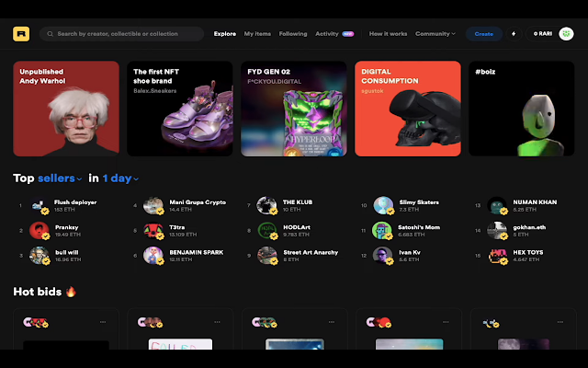Open HEX TOYS seller name link
This screenshot has height=368, width=588.
click(x=528, y=252)
